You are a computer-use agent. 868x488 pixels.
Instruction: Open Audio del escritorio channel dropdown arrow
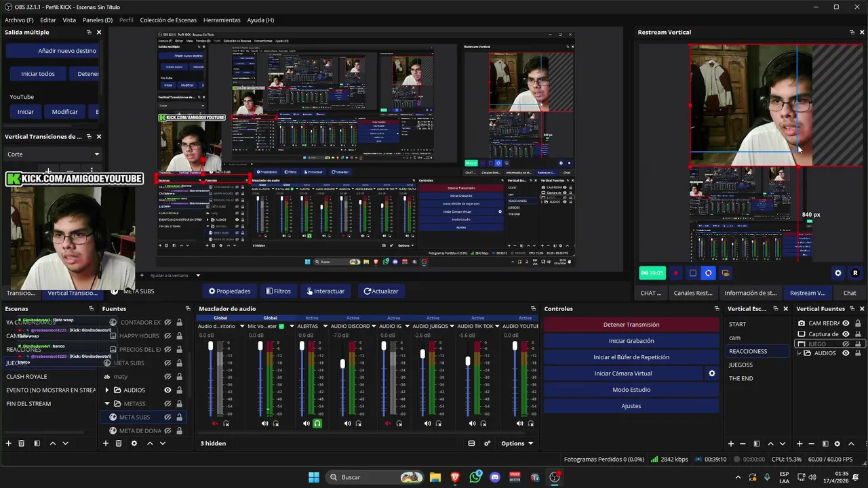click(241, 327)
